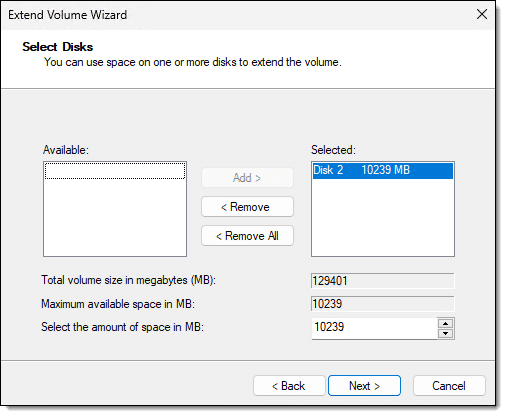
Task: Focus the amount of space input field
Action: pyautogui.click(x=374, y=328)
